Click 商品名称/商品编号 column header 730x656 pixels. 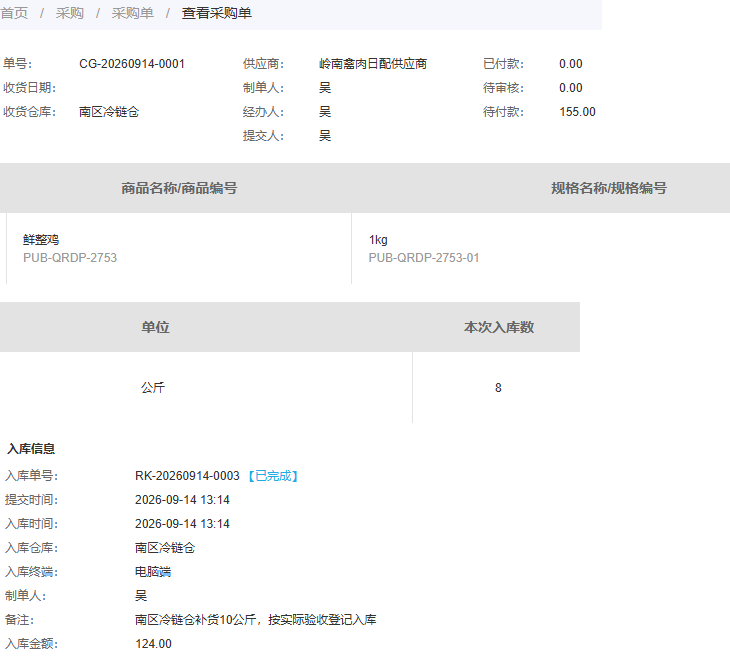pos(179,188)
